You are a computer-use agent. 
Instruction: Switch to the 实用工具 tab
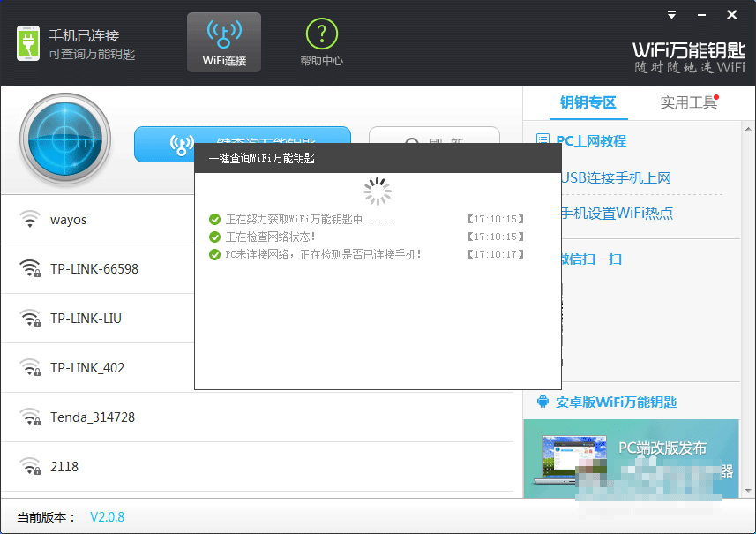[689, 102]
